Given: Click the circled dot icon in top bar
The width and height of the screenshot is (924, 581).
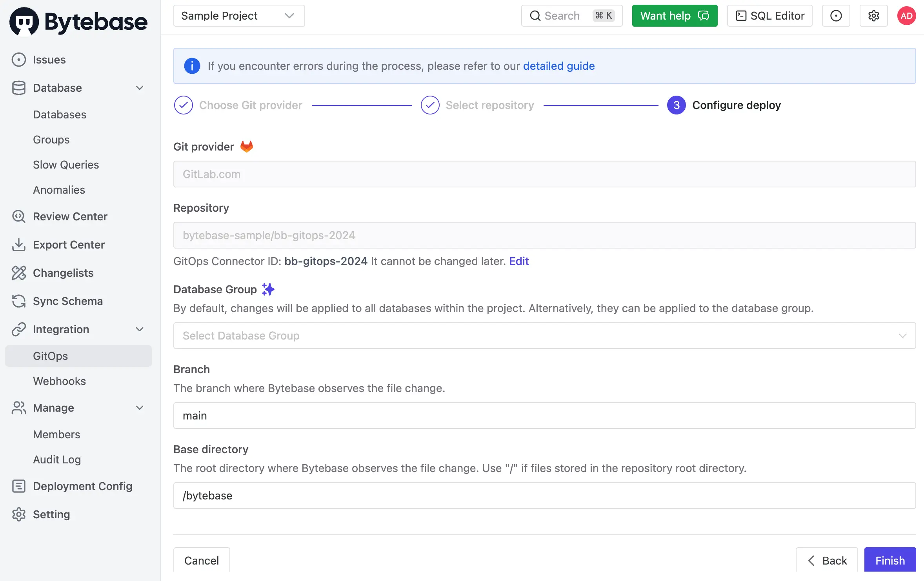Looking at the screenshot, I should [836, 16].
